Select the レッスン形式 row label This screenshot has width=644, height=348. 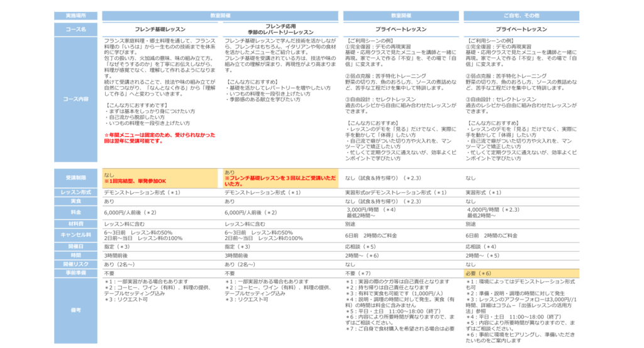(x=75, y=192)
